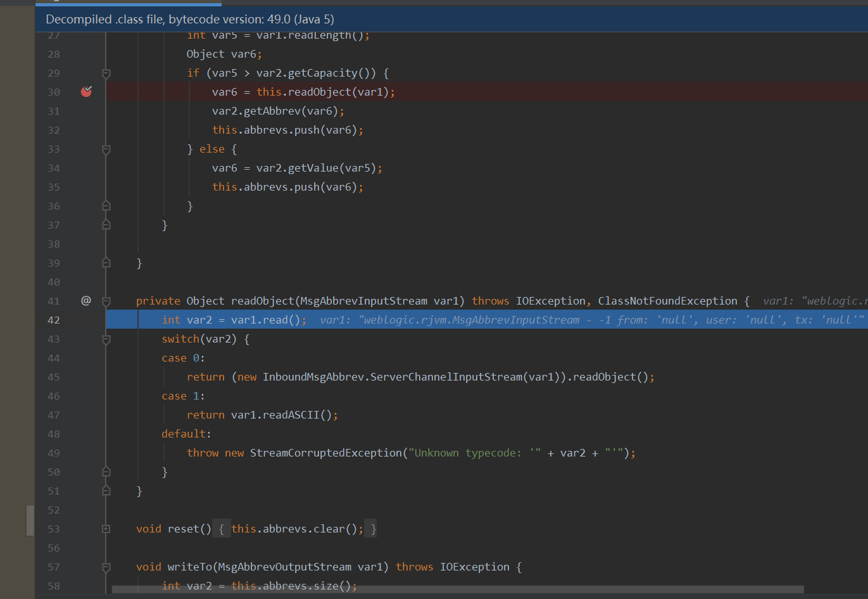Click line number 28 in the gutter
The height and width of the screenshot is (599, 868).
click(54, 54)
